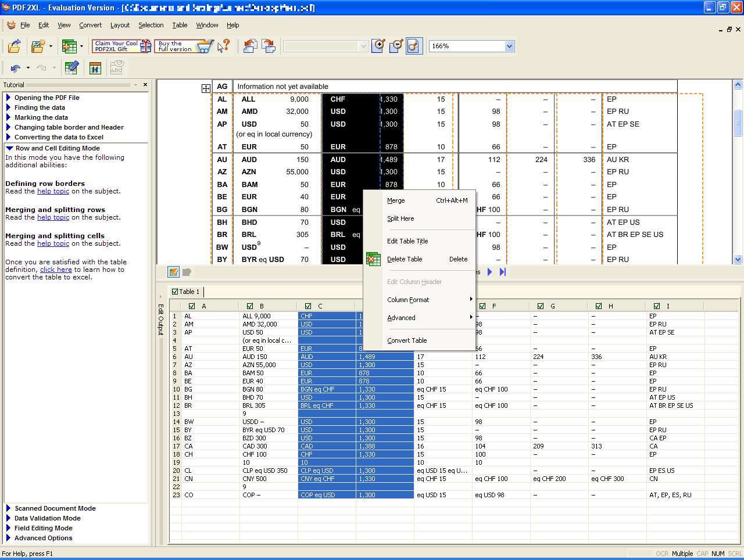Click the Buy the full version banner
The image size is (744, 560).
pos(184,46)
